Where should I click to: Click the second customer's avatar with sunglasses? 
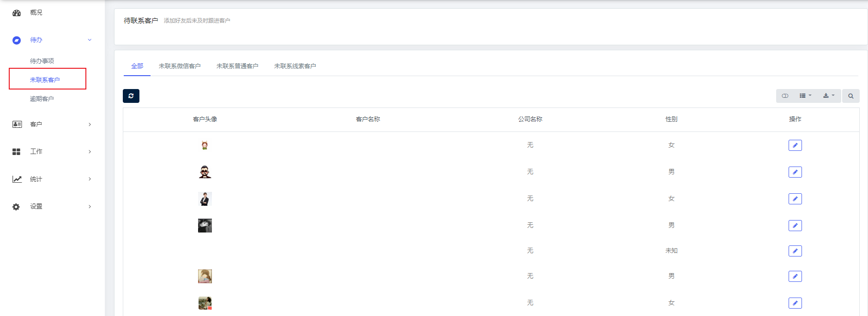(205, 172)
